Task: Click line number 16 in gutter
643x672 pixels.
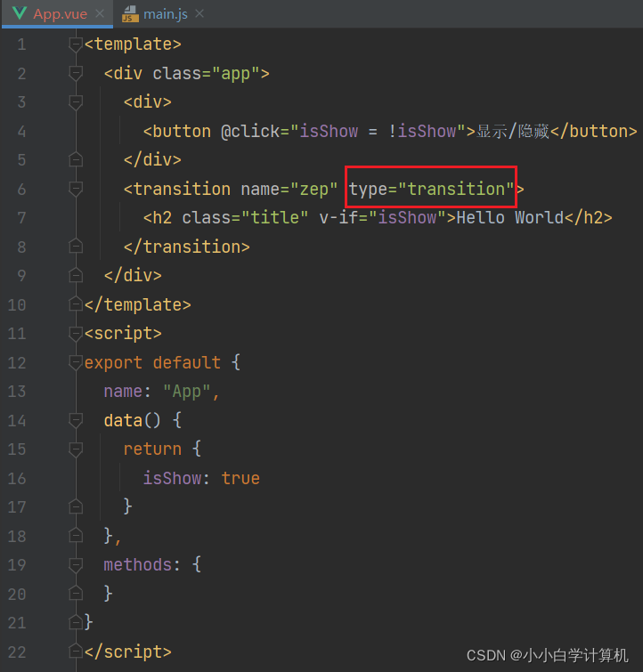Action: [x=17, y=478]
